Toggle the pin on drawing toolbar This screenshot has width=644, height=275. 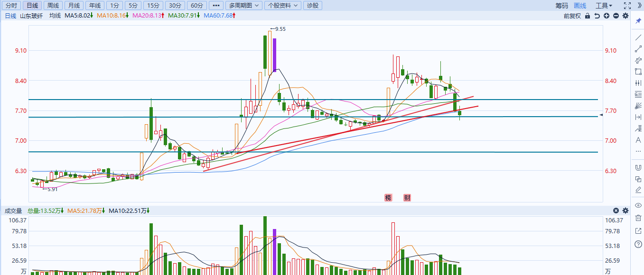[x=638, y=21]
